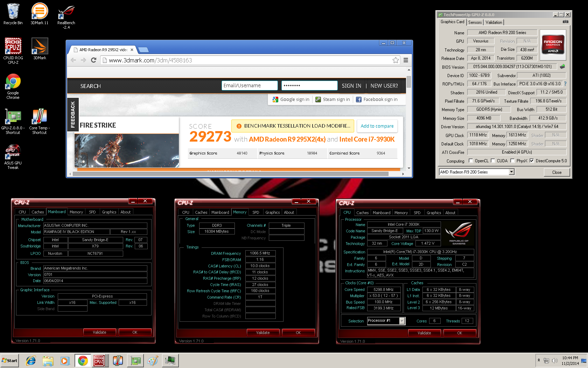This screenshot has height=368, width=588.
Task: Click BIOS save icon in GPU-Z
Action: click(562, 67)
